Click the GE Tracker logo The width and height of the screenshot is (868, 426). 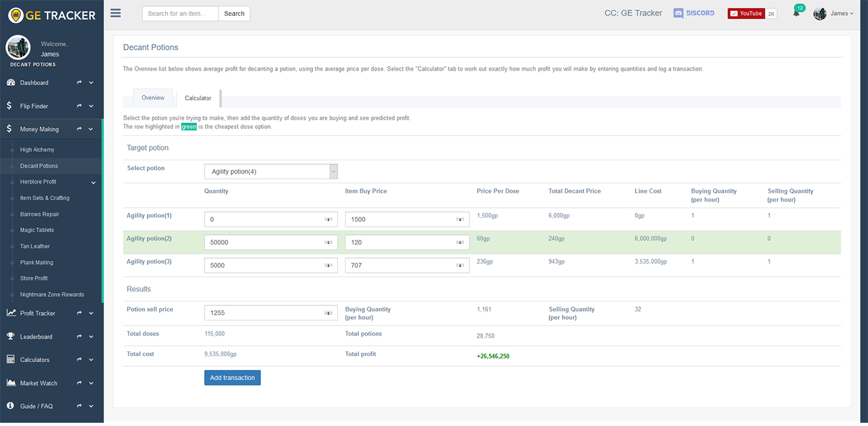click(x=51, y=15)
